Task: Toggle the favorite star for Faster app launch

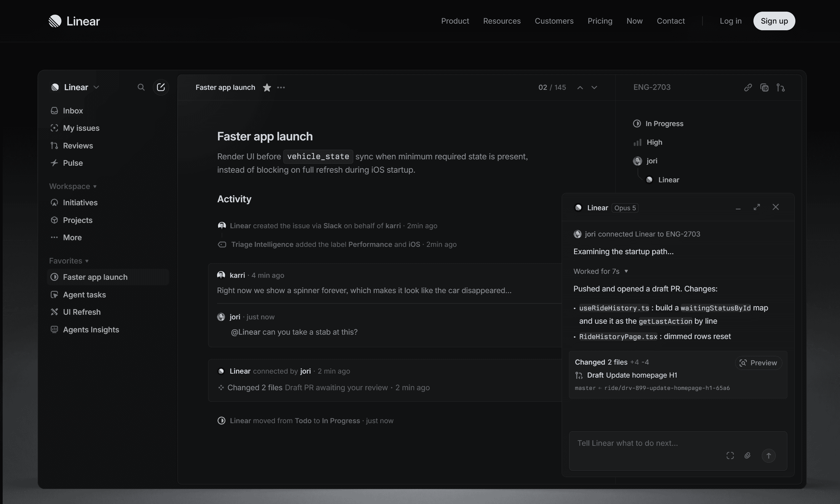Action: 267,87
